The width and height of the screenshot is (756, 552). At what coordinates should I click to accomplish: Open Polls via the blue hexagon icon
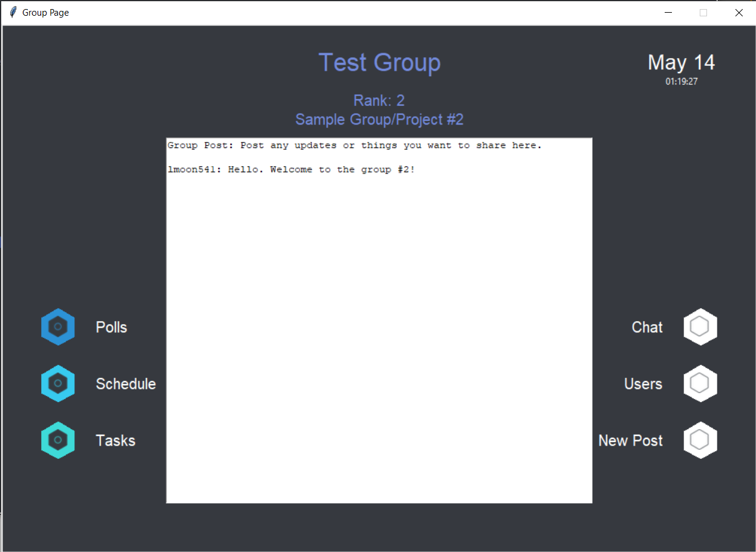[57, 327]
